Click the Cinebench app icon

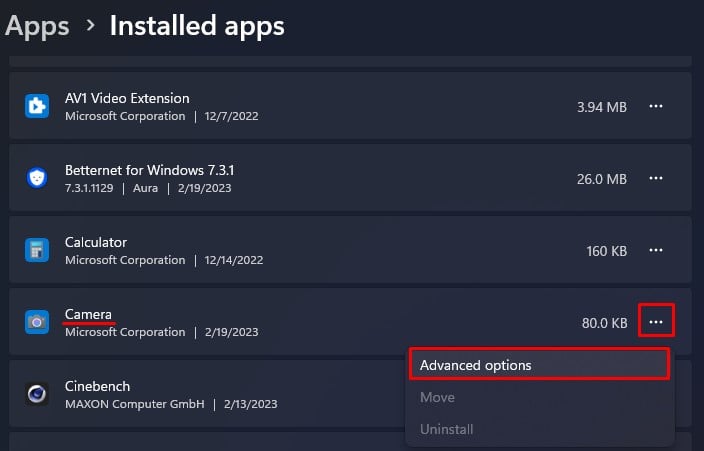[x=37, y=394]
